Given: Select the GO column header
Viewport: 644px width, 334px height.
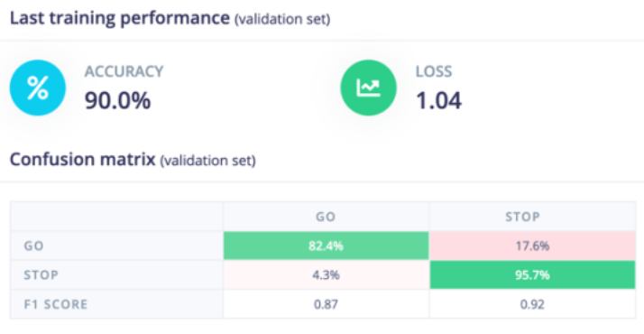Looking at the screenshot, I should coord(326,217).
